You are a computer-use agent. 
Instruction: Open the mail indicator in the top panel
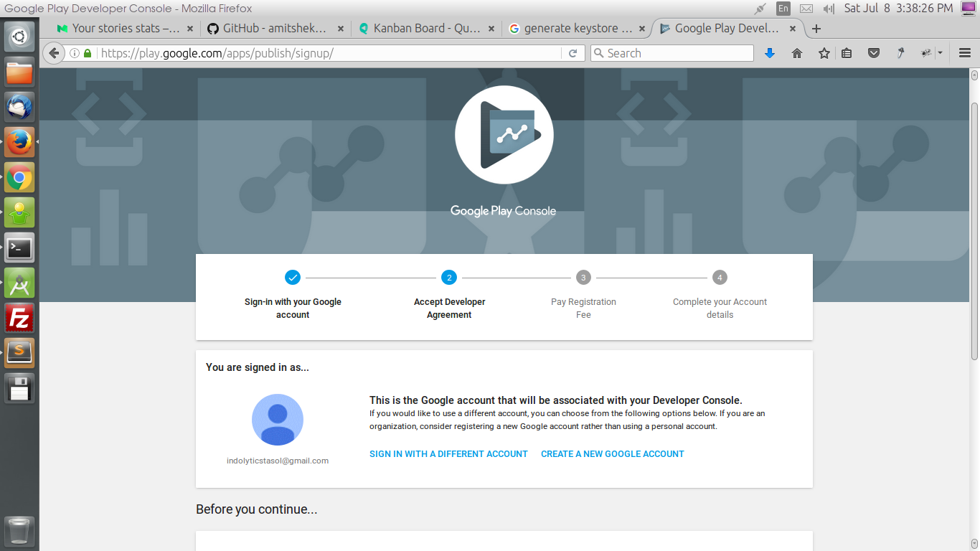coord(806,9)
